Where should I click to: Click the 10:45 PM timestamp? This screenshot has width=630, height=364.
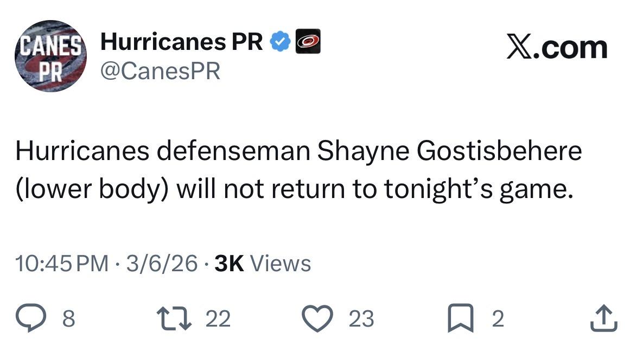[62, 264]
